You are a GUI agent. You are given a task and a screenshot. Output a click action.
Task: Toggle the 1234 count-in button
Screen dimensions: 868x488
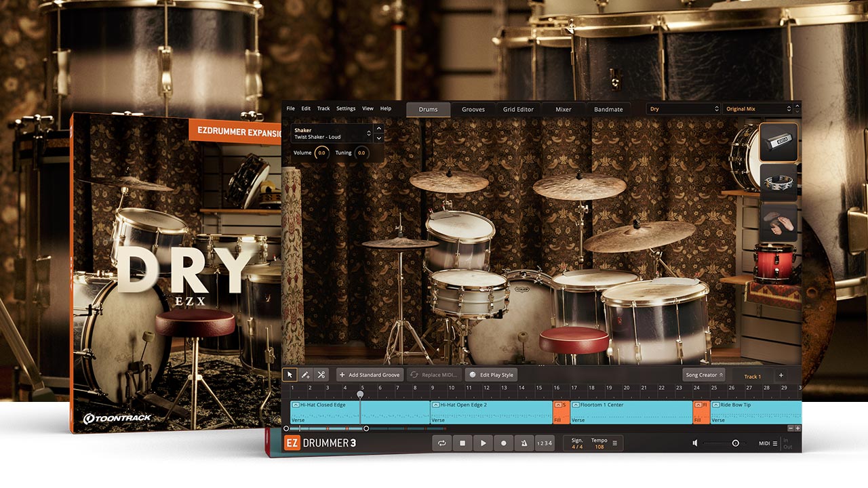[x=545, y=443]
